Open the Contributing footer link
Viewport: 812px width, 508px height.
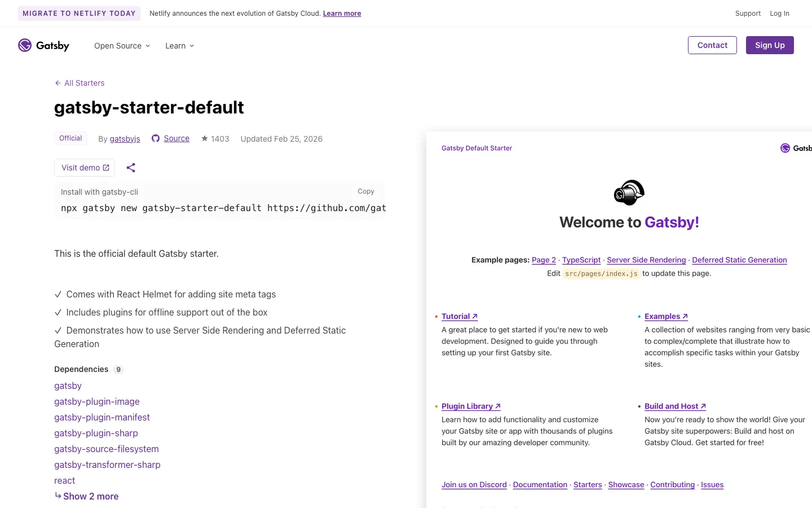(x=672, y=484)
